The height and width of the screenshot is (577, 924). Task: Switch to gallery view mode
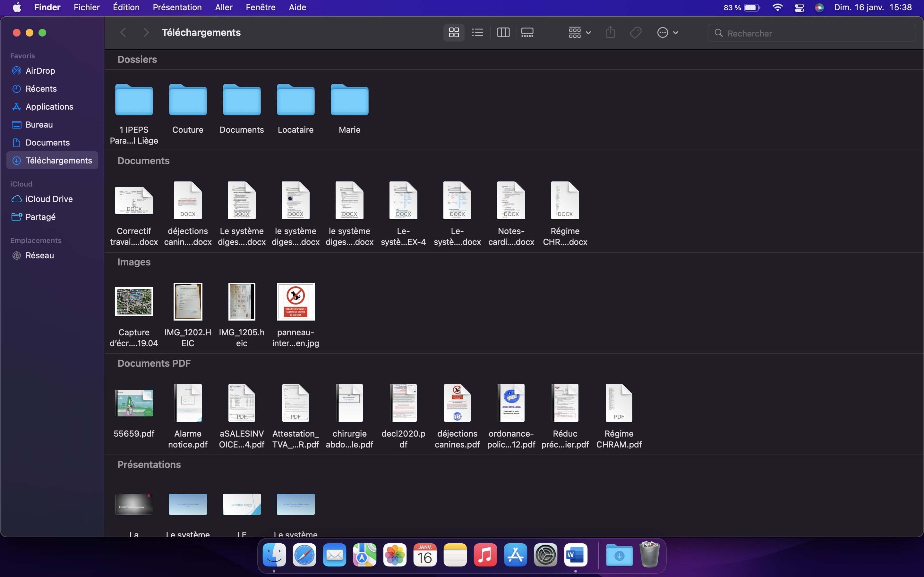coord(527,32)
